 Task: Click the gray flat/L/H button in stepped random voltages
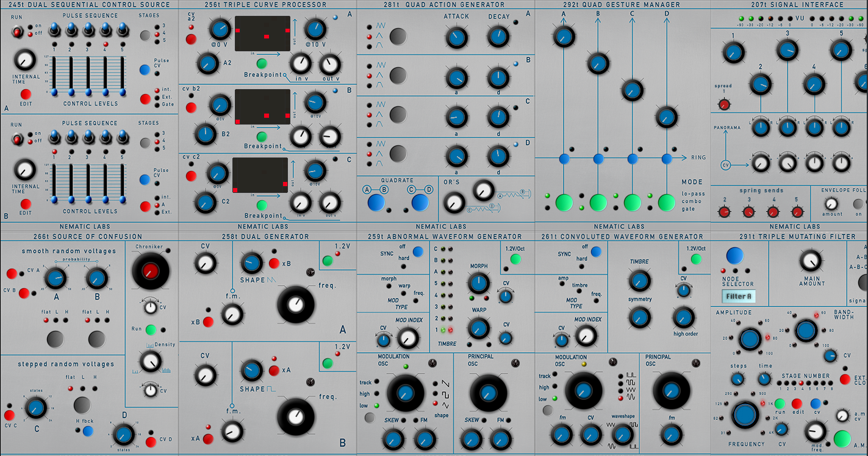(x=82, y=405)
